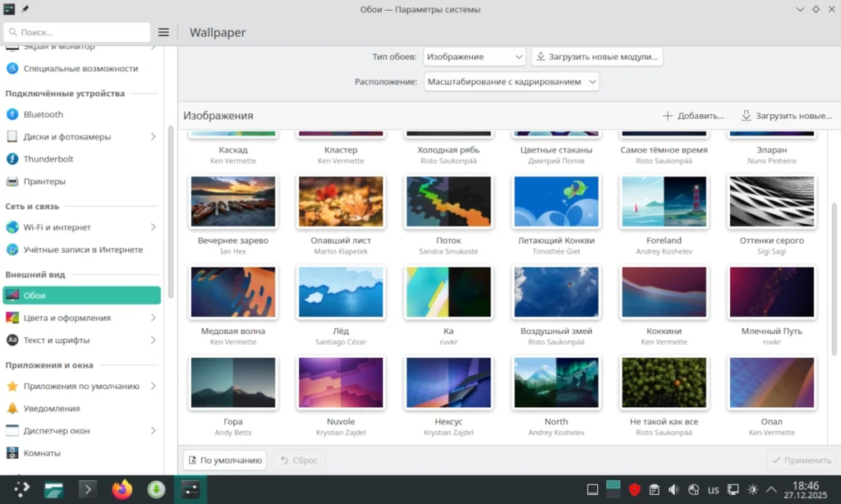The image size is (841, 504).
Task: Pin the window with titlebar pin icon
Action: point(25,9)
